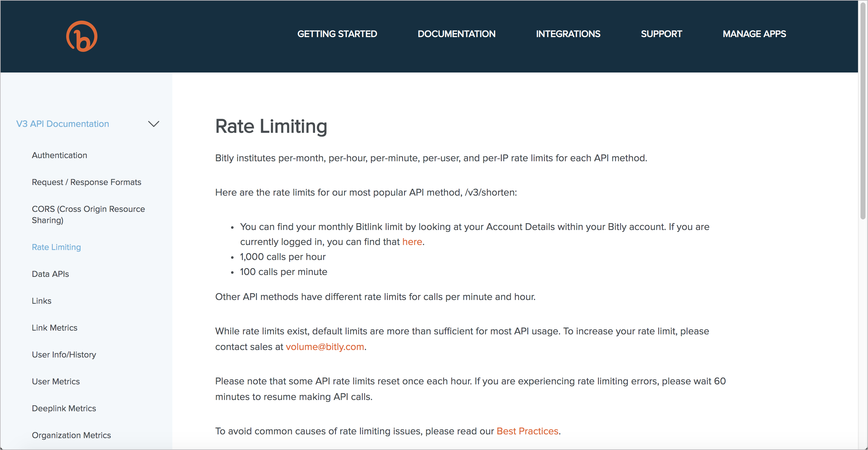This screenshot has height=450, width=868.
Task: Expand the V3 API Documentation dropdown
Action: coord(154,123)
